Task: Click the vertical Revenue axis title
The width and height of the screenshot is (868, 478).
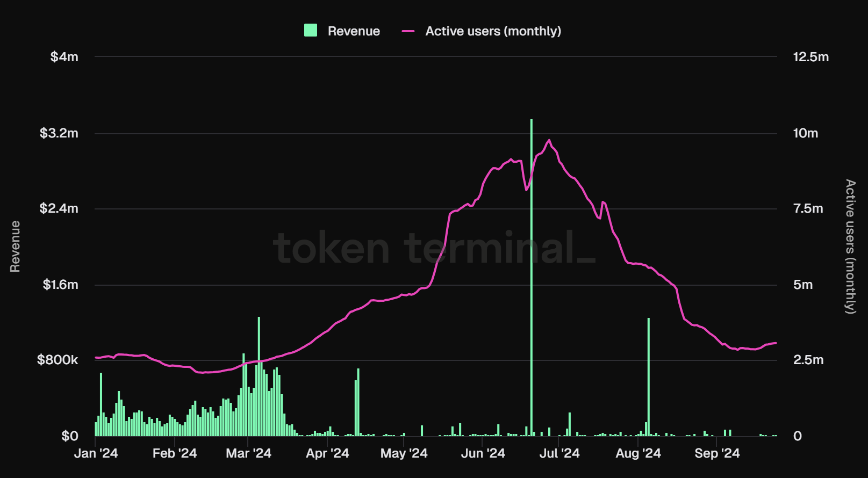Action: (x=15, y=246)
